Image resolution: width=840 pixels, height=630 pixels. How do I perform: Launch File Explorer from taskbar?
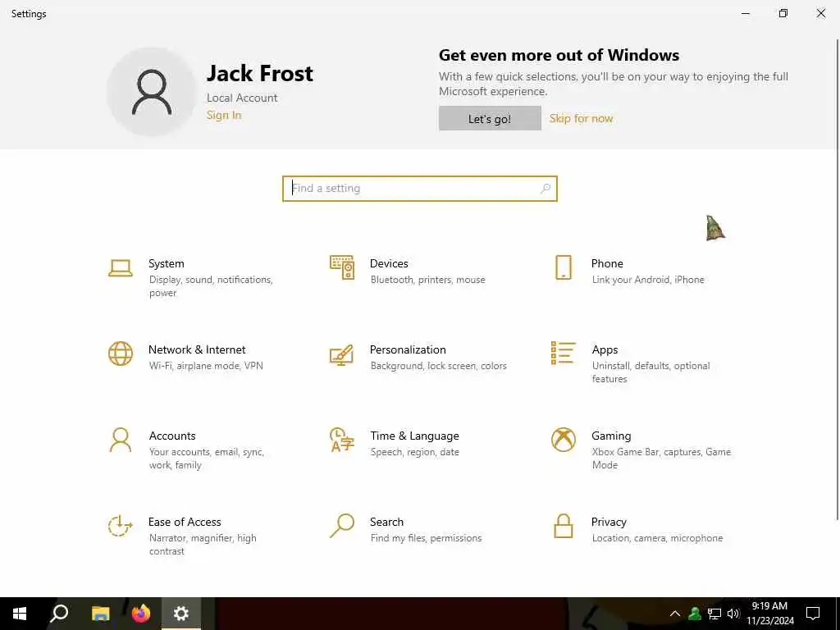[100, 614]
